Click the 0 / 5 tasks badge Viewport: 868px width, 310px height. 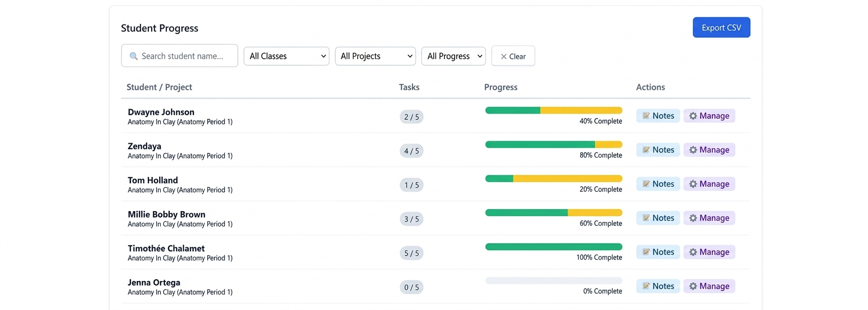pos(411,288)
